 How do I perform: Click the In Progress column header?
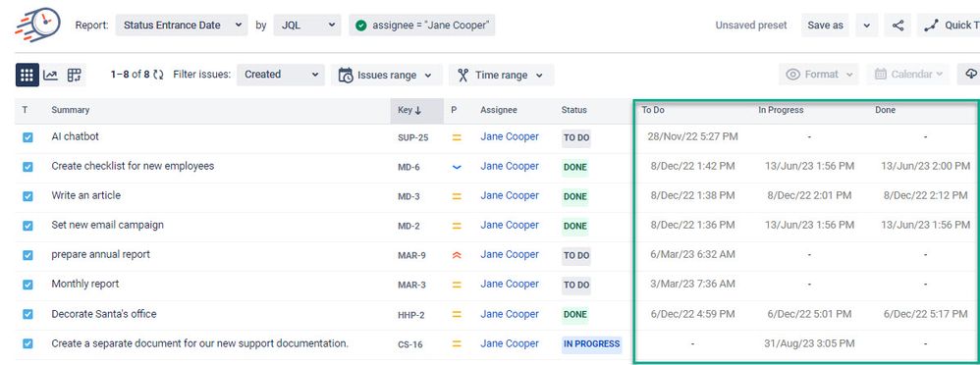(781, 110)
